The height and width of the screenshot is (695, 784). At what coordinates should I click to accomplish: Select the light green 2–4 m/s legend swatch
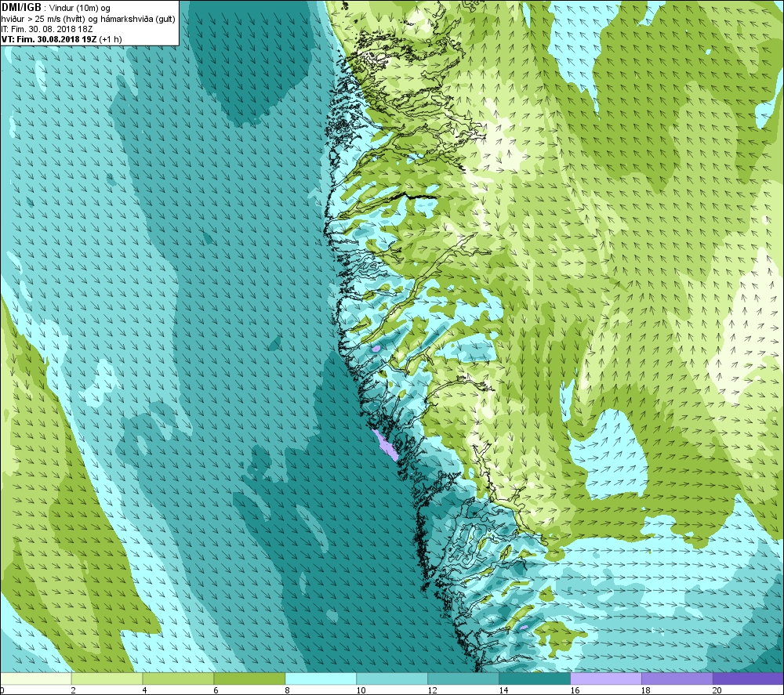[107, 679]
